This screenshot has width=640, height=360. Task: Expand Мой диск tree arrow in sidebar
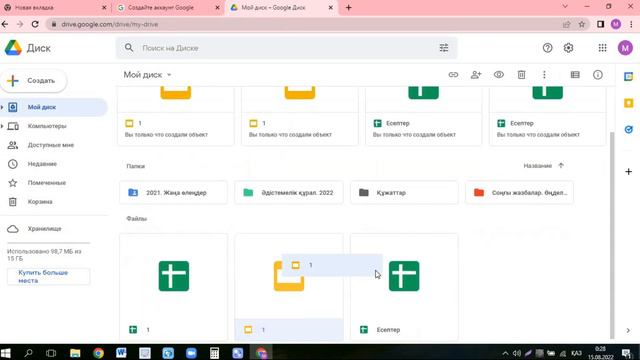(x=2, y=107)
